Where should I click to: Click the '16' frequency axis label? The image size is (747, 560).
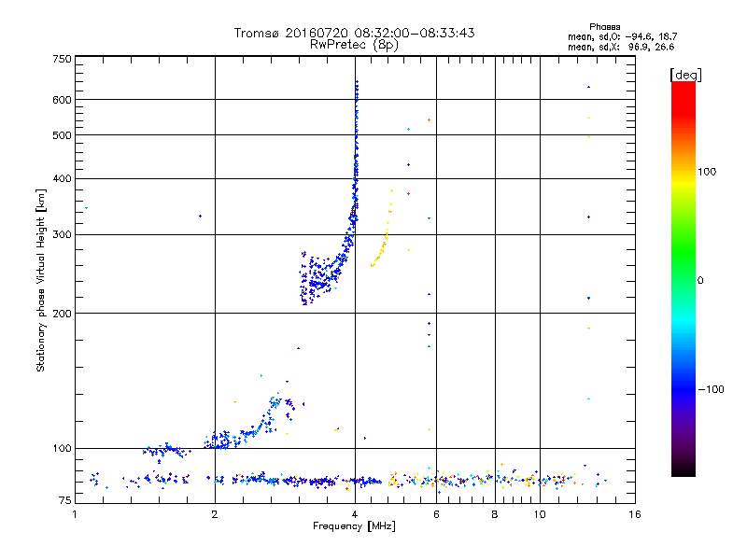635,514
